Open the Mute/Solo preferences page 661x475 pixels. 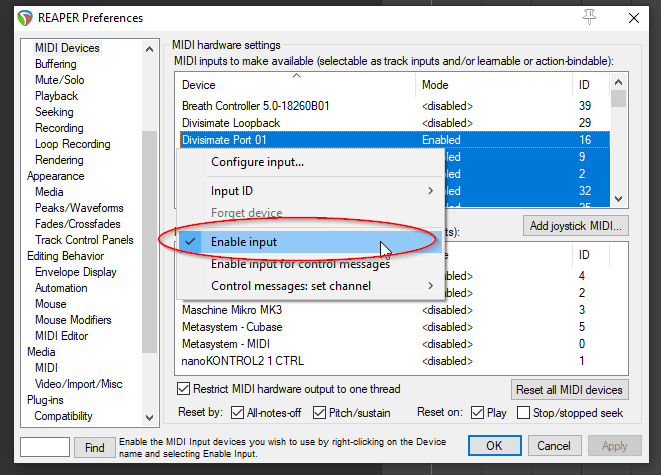59,80
